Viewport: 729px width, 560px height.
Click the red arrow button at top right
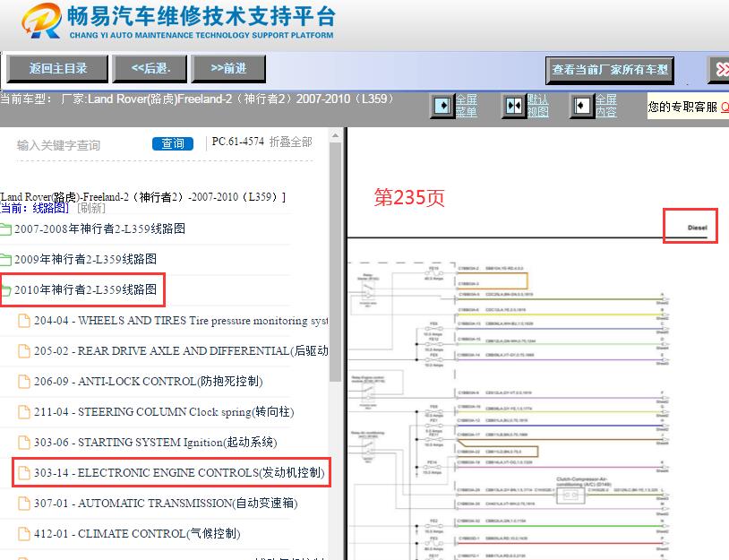pyautogui.click(x=720, y=70)
